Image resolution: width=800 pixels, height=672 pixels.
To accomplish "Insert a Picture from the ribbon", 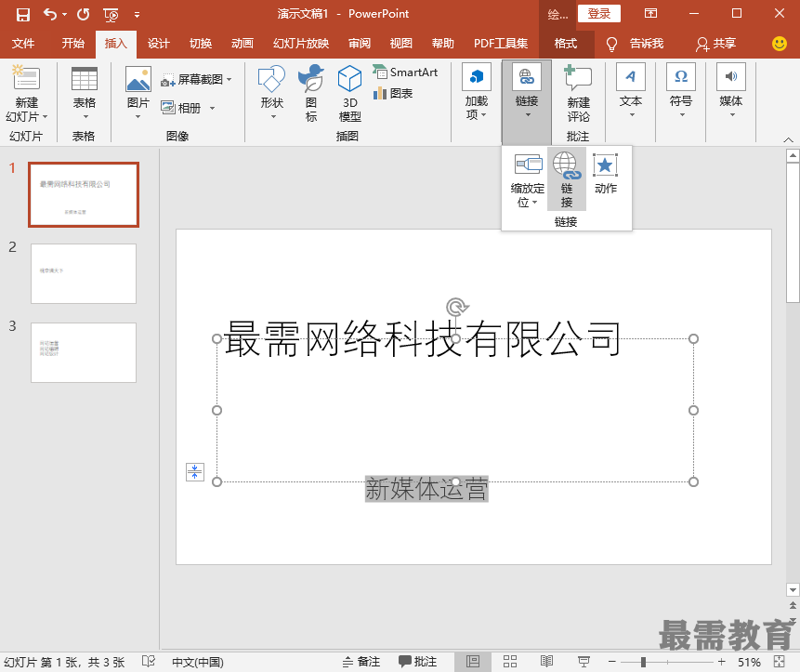I will (x=138, y=93).
